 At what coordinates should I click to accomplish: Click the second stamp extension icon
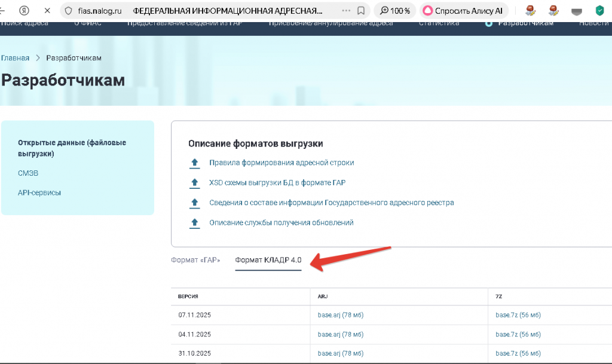click(x=553, y=11)
